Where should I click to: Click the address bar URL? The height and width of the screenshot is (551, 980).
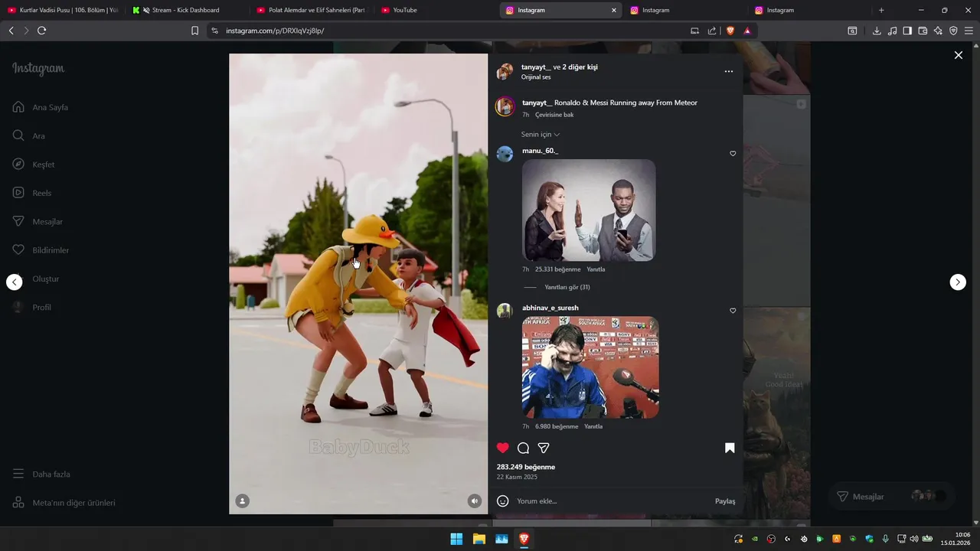coord(275,31)
